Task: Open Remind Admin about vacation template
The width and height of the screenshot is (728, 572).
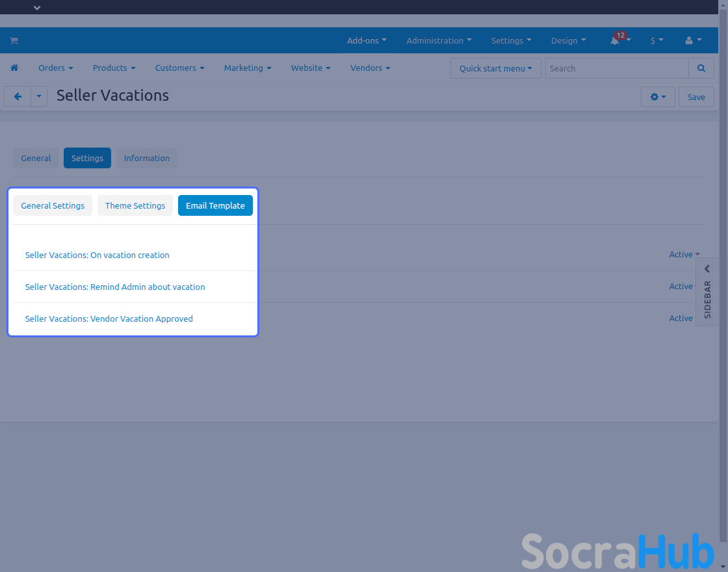Action: tap(115, 287)
